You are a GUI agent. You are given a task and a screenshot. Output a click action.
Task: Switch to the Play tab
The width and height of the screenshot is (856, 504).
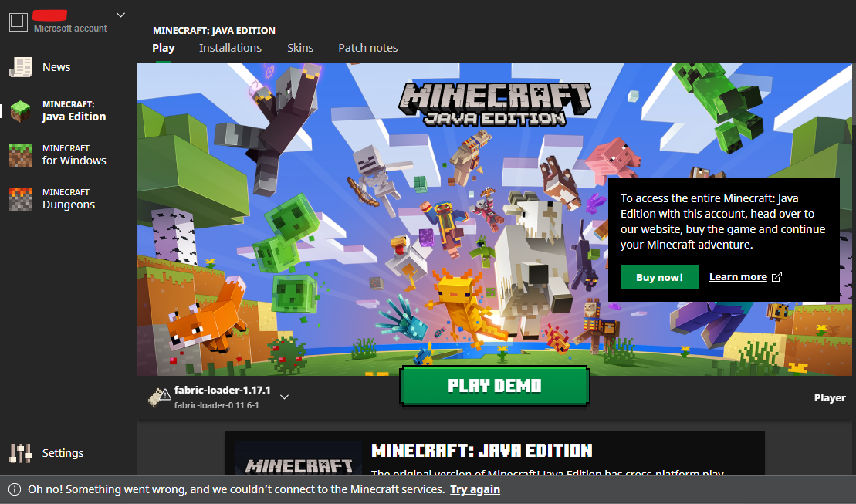tap(163, 48)
